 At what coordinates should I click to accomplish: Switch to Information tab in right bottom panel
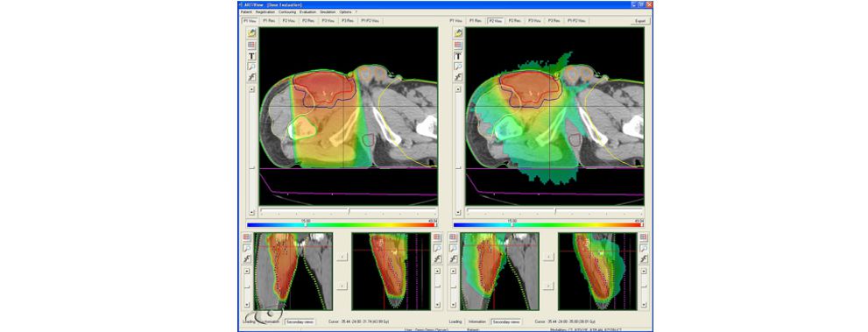point(477,321)
